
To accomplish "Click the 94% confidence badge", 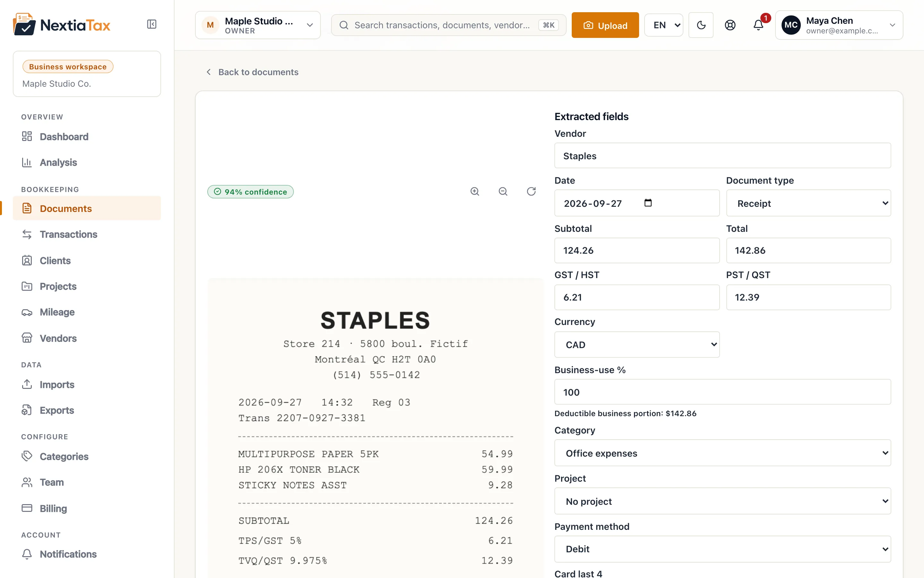I will (251, 191).
